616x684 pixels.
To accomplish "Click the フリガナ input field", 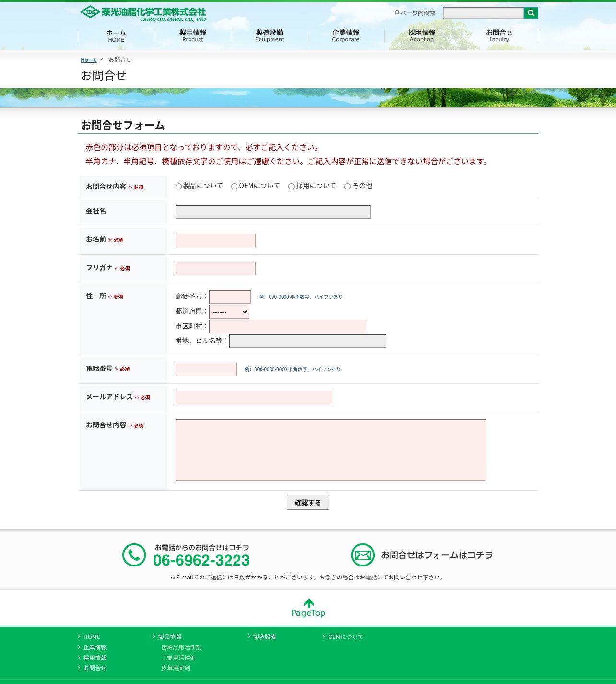I will pos(215,269).
